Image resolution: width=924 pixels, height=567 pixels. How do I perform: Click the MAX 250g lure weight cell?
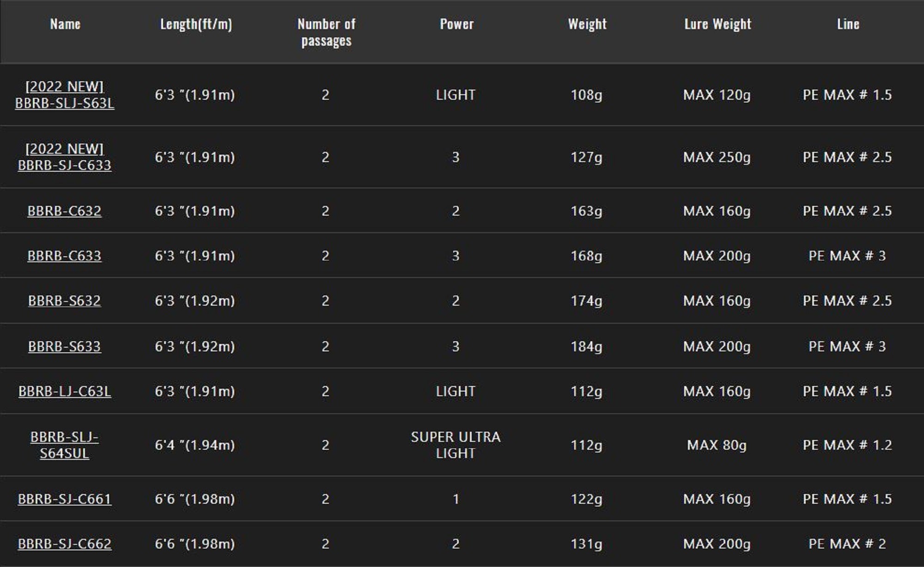[717, 157]
